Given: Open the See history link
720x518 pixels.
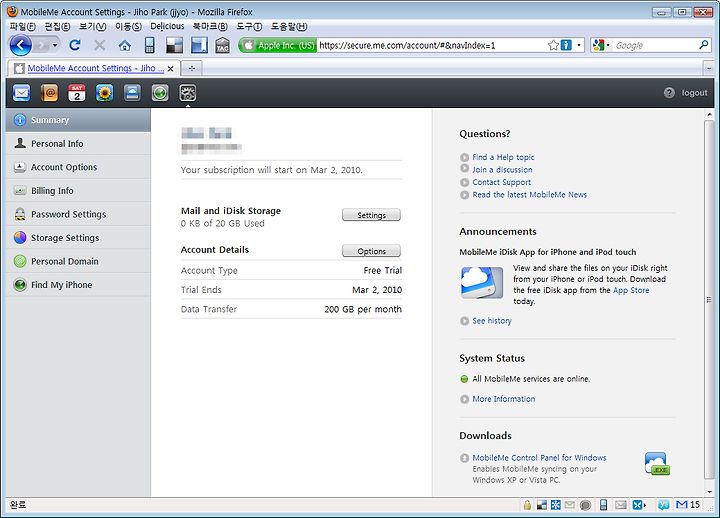Looking at the screenshot, I should tap(492, 321).
